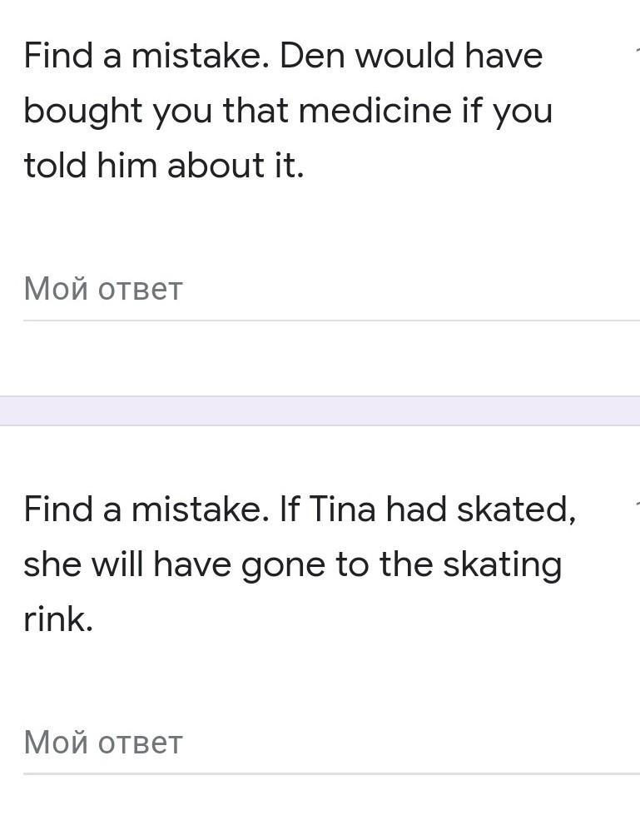640x840 pixels.
Task: Click 'Find a mistake.' in the second question
Action: [146, 509]
